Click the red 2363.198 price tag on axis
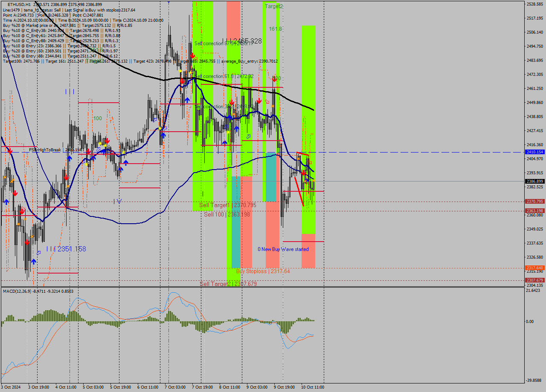This screenshot has height=392, width=546. tap(535, 211)
